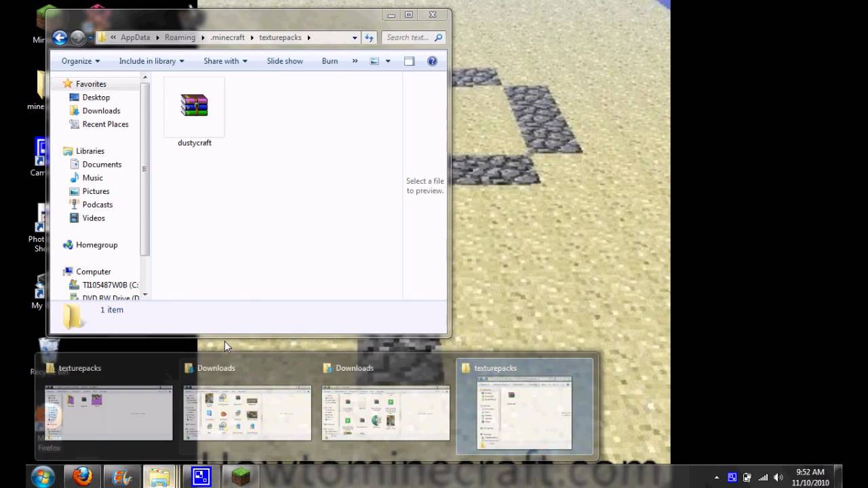Select Homegroup in navigation pane
Screen dimensions: 868x488
[96, 245]
